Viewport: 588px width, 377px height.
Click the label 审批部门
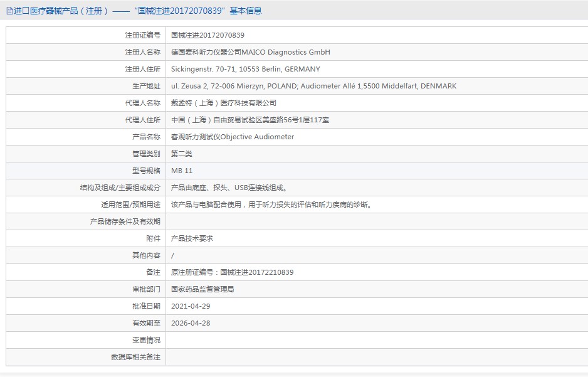coord(146,289)
